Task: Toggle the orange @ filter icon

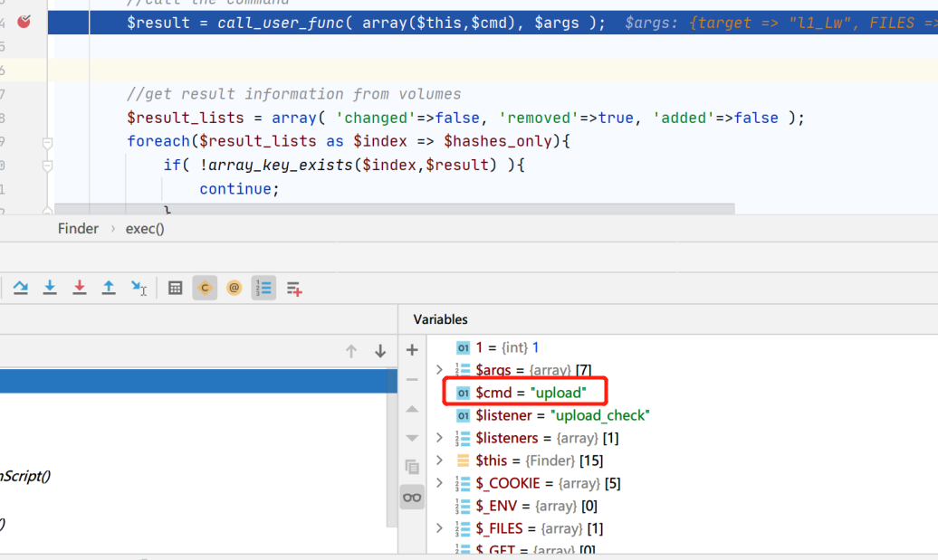Action: tap(234, 288)
